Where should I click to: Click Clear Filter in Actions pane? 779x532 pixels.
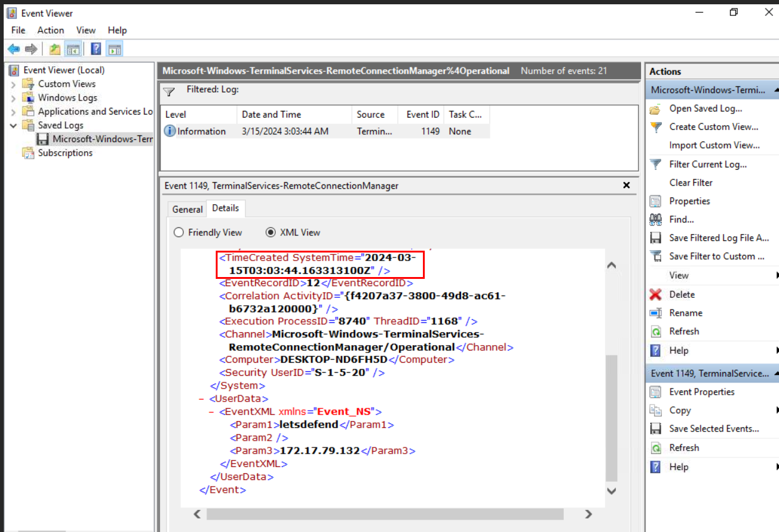pos(691,183)
